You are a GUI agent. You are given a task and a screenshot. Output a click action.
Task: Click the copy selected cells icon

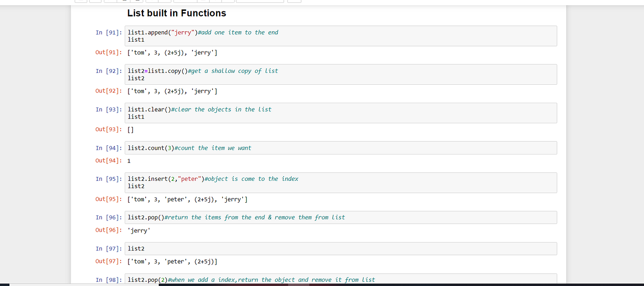point(124,1)
